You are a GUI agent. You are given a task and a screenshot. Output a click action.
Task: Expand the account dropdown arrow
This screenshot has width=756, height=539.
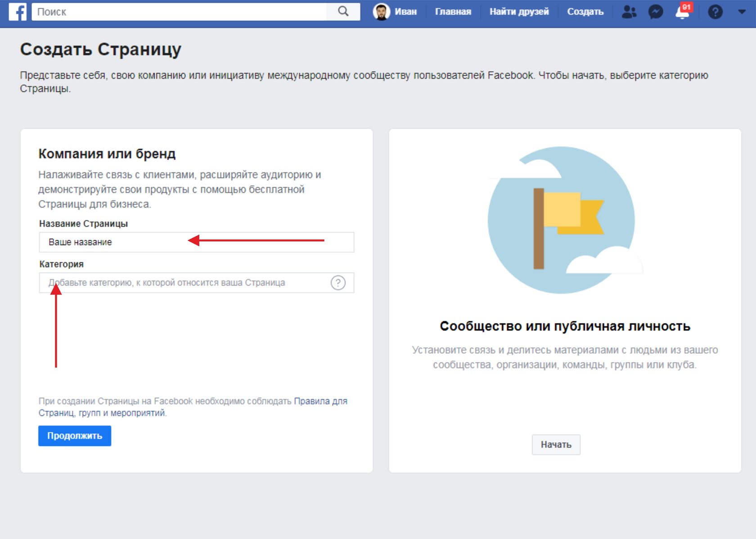[x=742, y=12]
